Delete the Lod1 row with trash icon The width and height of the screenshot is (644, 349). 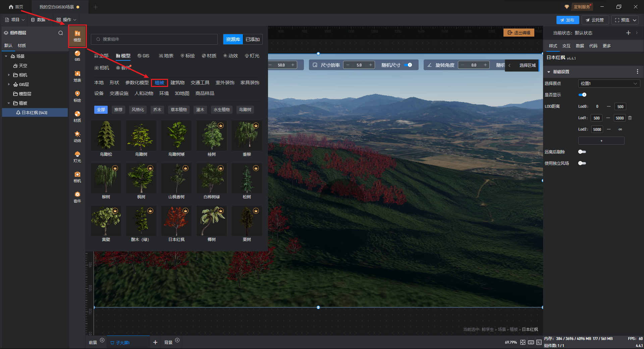coord(630,118)
